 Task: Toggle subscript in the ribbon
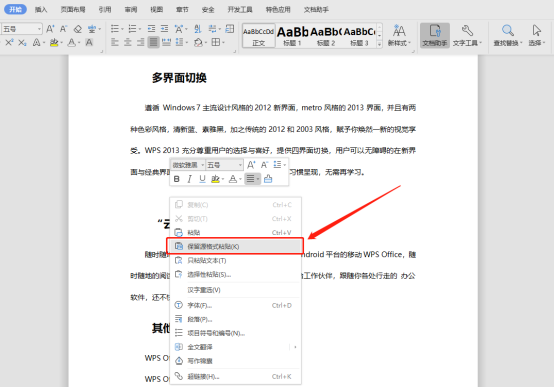tap(22, 43)
